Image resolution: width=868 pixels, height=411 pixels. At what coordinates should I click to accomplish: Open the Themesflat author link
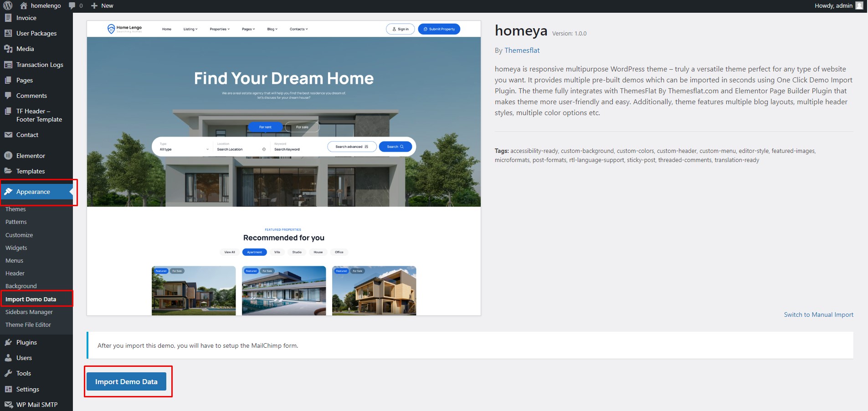[522, 51]
